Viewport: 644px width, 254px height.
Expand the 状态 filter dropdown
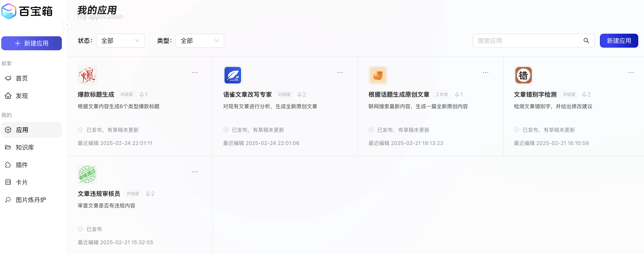(120, 41)
